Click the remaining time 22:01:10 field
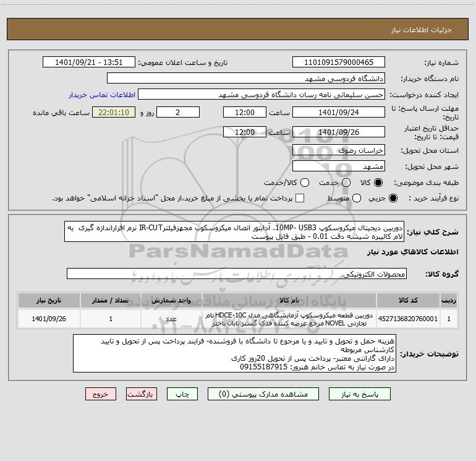The width and height of the screenshot is (476, 461). point(114,113)
